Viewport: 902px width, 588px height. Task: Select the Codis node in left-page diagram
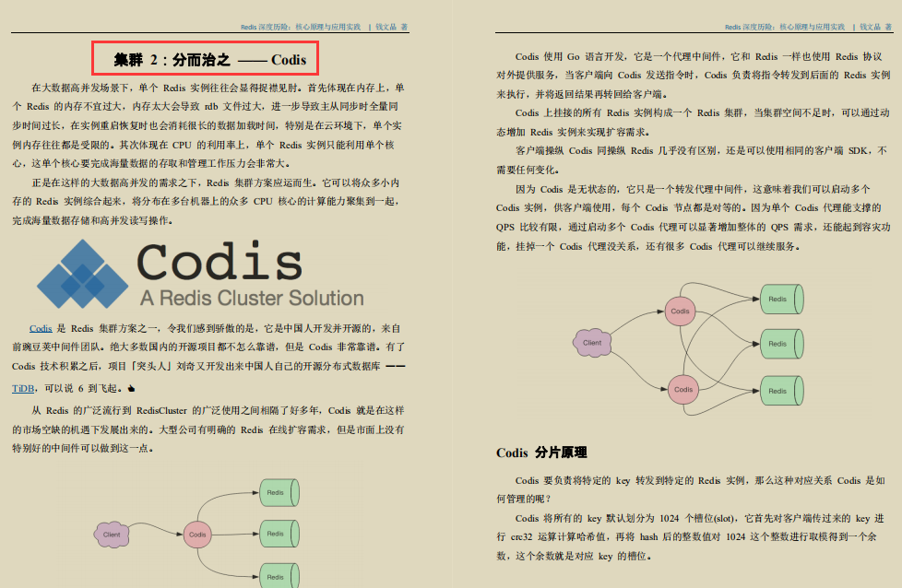(197, 535)
